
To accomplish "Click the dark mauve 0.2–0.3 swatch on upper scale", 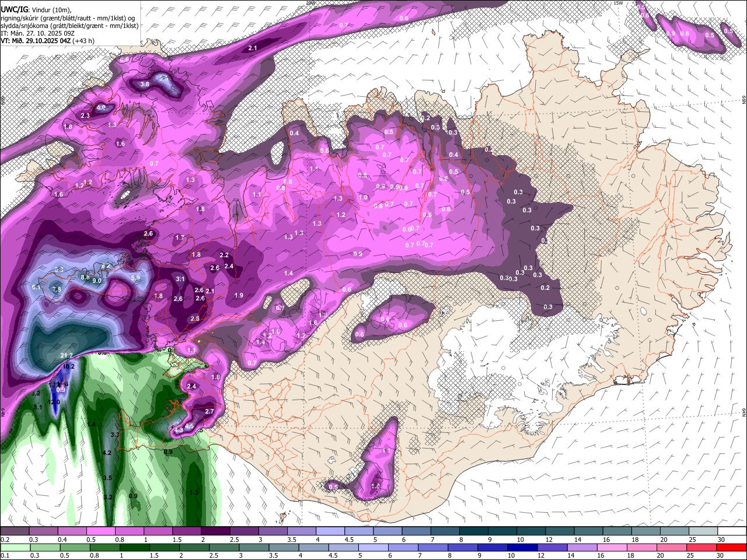I will [x=15, y=531].
